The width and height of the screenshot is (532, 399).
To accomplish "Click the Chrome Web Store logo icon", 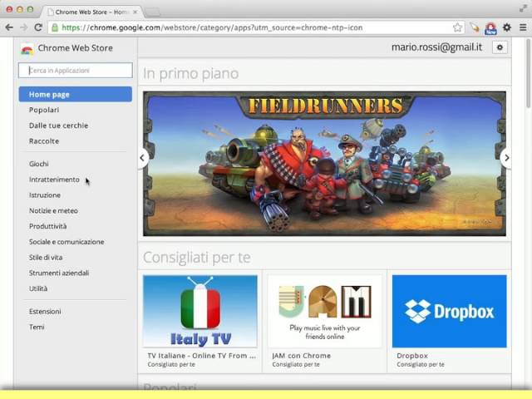I will point(27,49).
